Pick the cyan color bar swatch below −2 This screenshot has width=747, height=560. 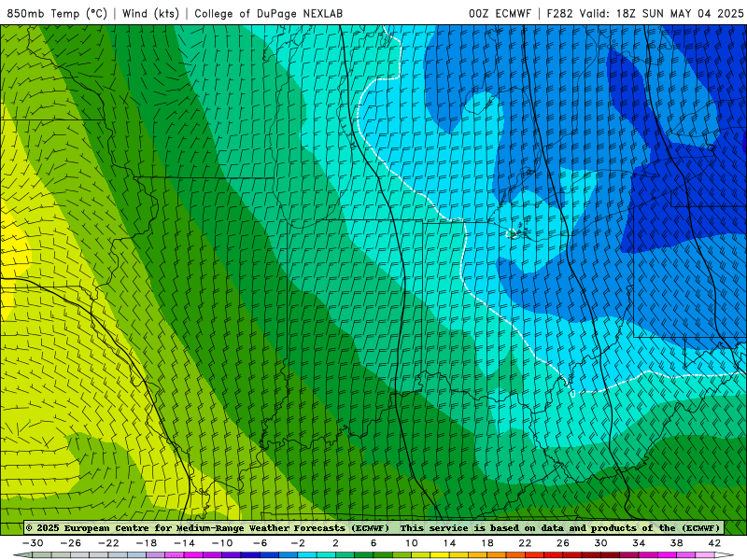(x=307, y=555)
